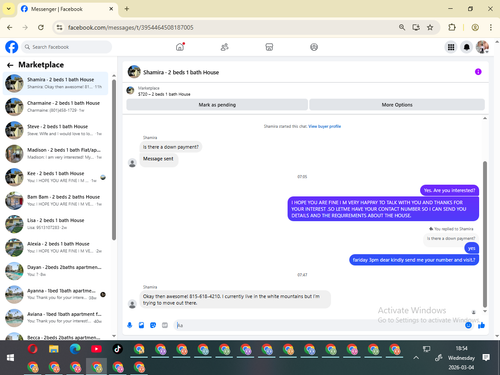Screen dimensions: 500x375
Task: Open the Friends icon in top navigation
Action: click(225, 47)
